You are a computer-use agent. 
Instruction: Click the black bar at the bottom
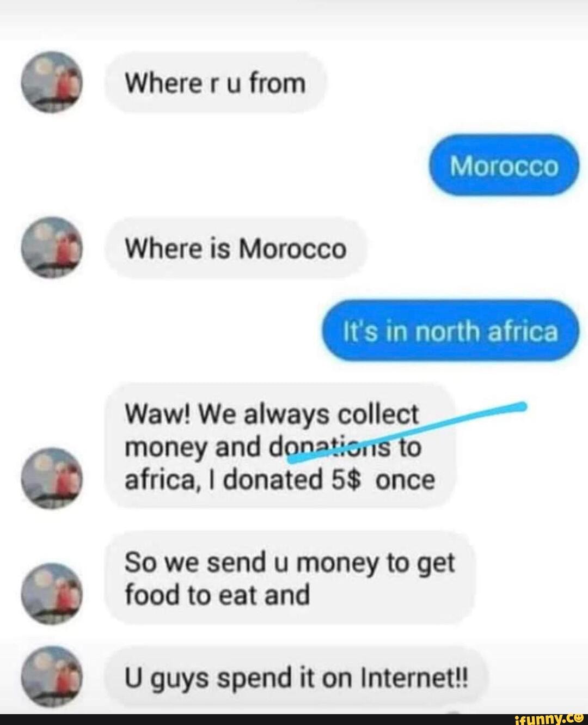click(294, 720)
